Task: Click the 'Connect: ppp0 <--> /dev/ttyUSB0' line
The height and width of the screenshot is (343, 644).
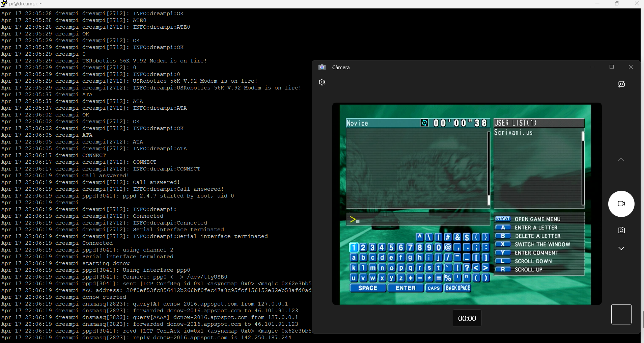Action: 114,277
